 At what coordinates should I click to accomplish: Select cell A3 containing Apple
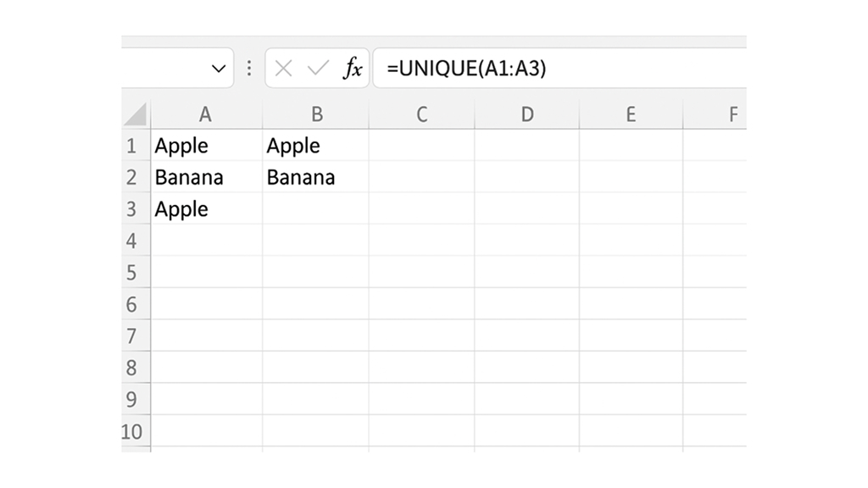[x=204, y=209]
